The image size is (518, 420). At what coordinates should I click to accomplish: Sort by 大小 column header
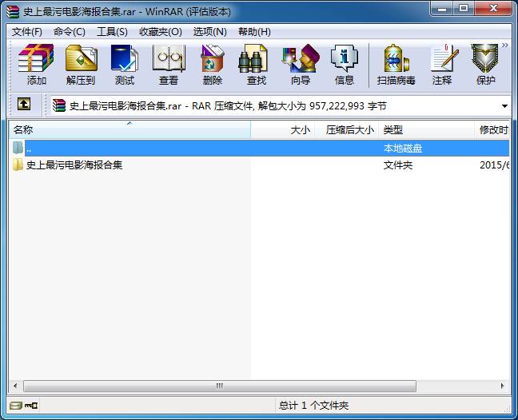(x=283, y=129)
